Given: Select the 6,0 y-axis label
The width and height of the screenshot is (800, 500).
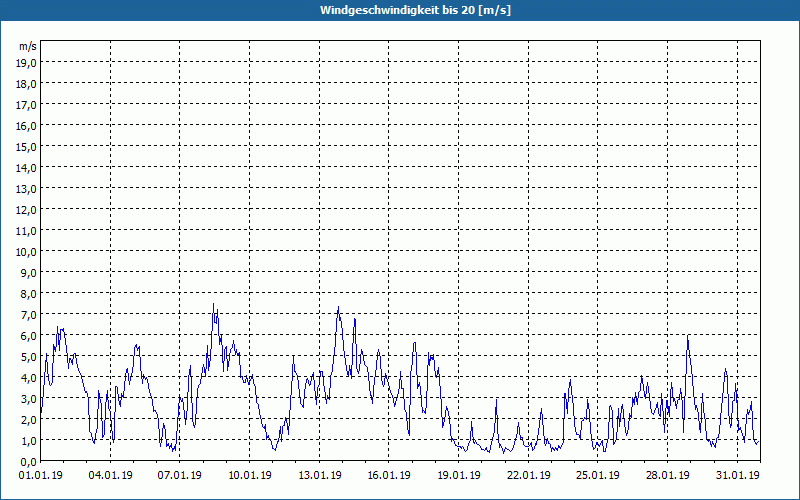Looking at the screenshot, I should (30, 336).
